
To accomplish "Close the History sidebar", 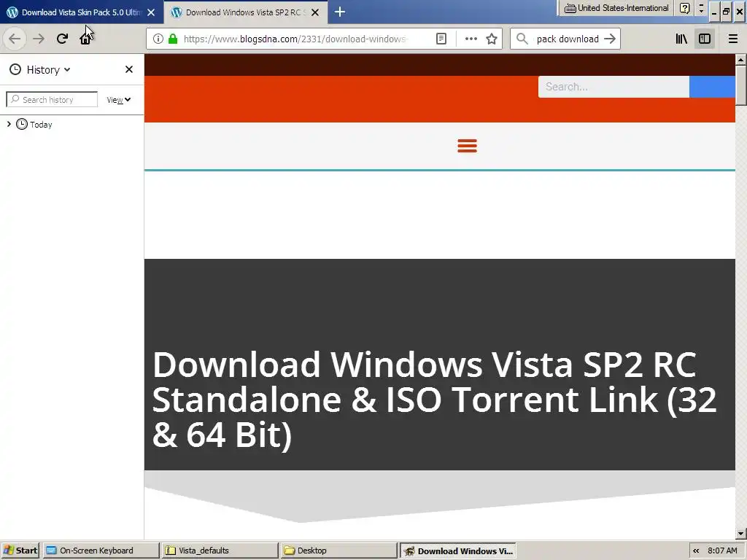I will 128,69.
